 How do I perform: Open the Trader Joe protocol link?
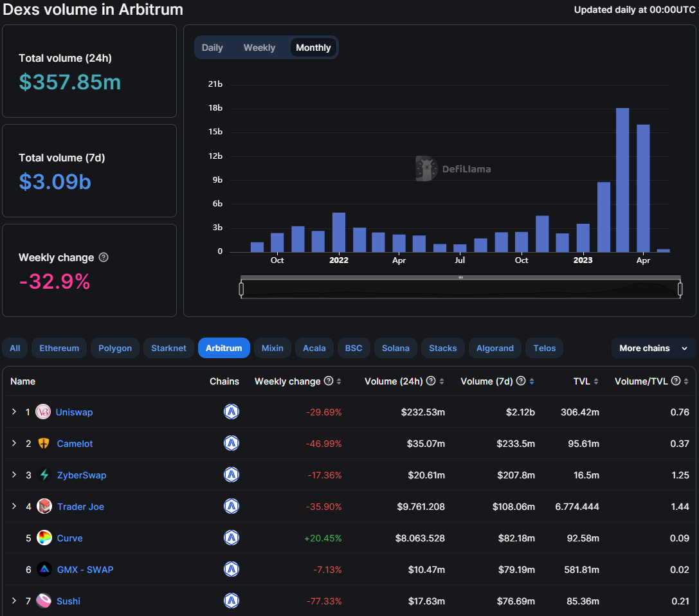80,507
